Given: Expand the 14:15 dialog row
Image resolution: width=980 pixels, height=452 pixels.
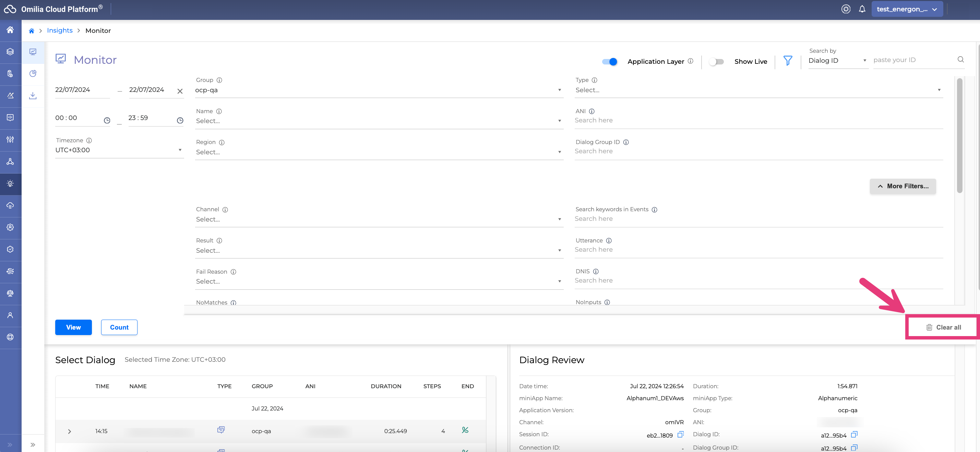Looking at the screenshot, I should pos(69,431).
